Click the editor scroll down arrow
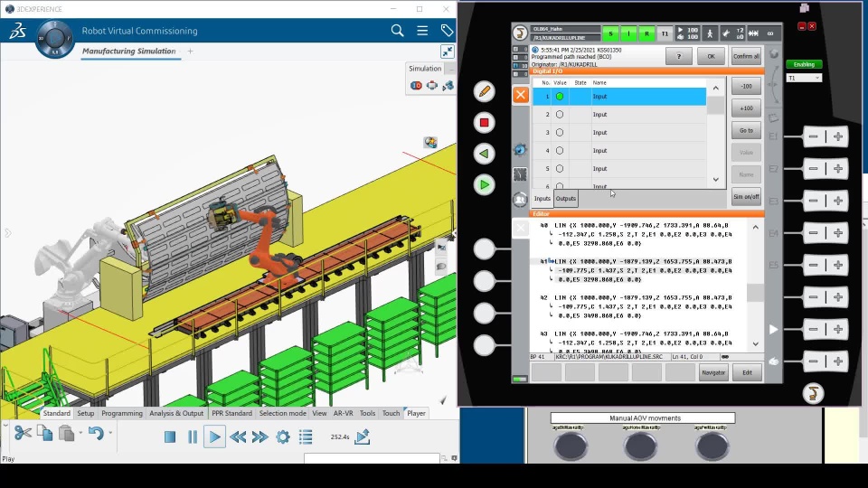Viewport: 868px width, 488px height. [756, 343]
